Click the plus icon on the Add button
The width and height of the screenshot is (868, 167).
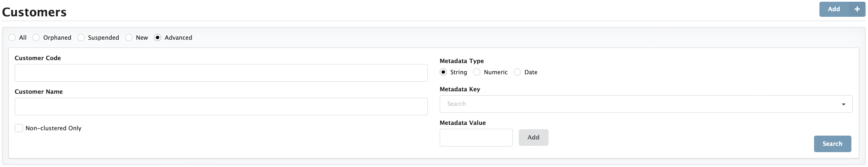(857, 9)
